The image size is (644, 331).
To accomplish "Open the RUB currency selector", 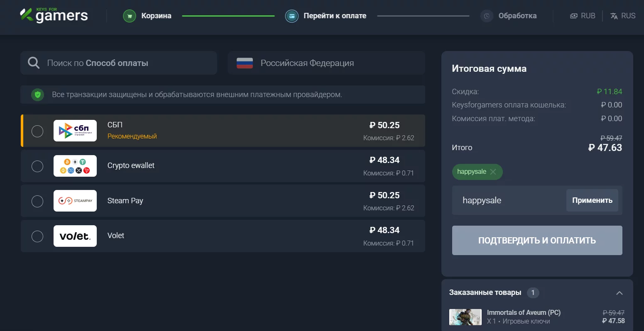I will point(583,16).
